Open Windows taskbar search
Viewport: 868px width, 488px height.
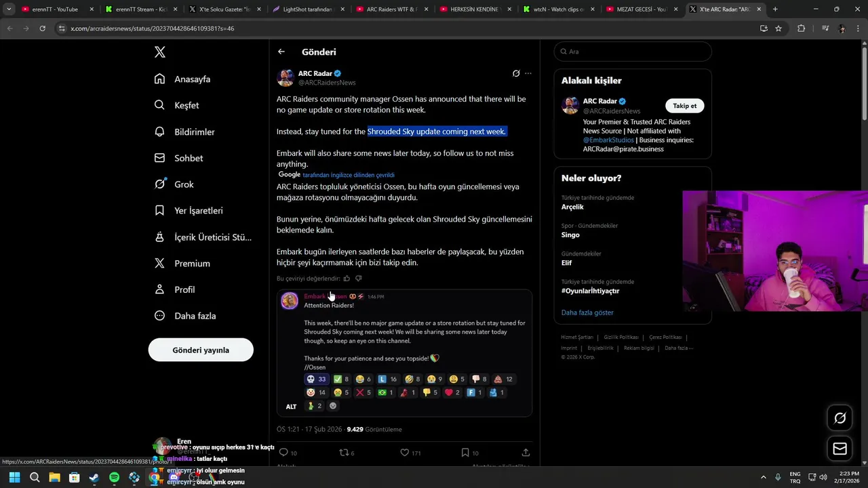click(35, 477)
